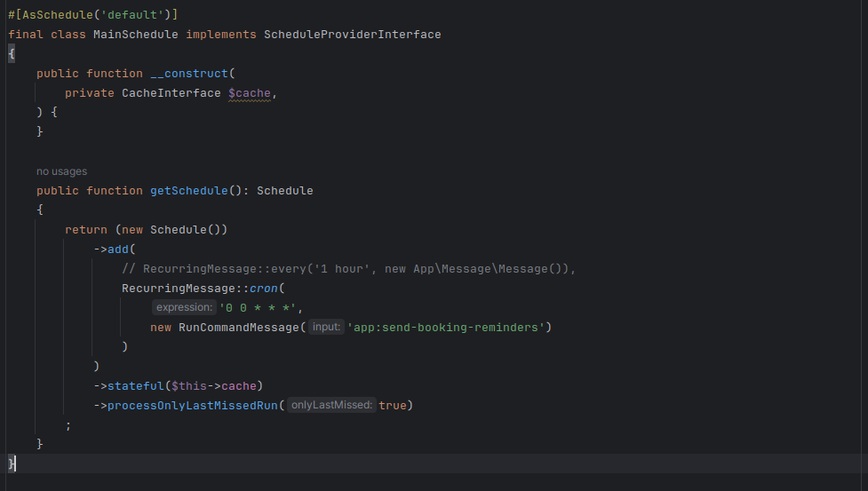
Task: Click the highlighted opening class brace
Action: pos(11,53)
